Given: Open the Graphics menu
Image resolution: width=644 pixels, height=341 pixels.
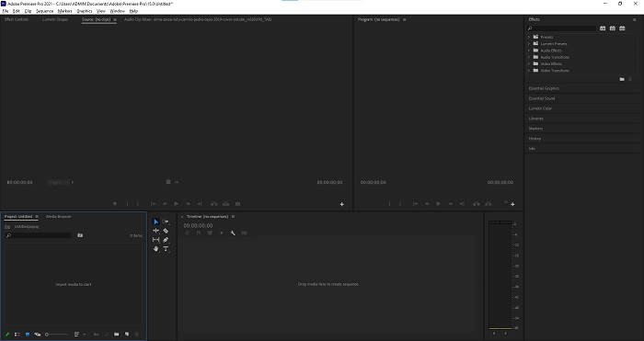Looking at the screenshot, I should (85, 11).
